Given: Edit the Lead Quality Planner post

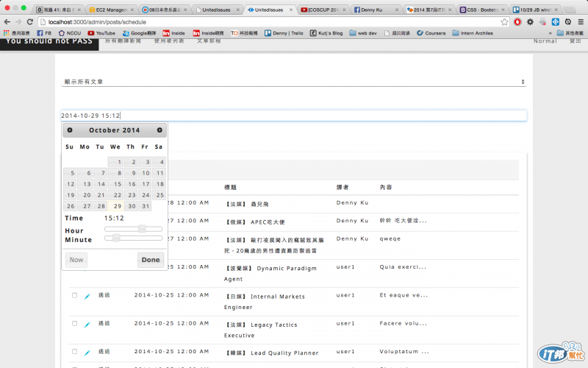Looking at the screenshot, I should click(87, 353).
